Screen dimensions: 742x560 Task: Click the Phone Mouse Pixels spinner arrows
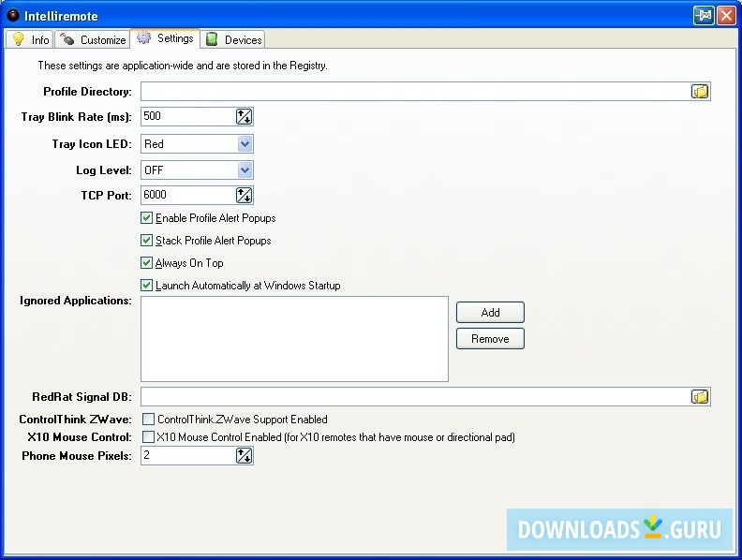tap(245, 455)
